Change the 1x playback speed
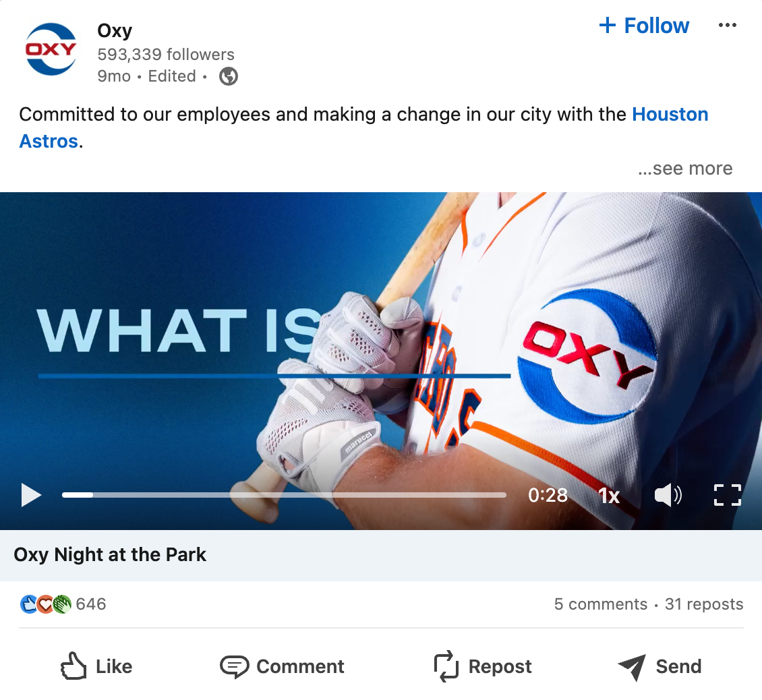 (609, 496)
